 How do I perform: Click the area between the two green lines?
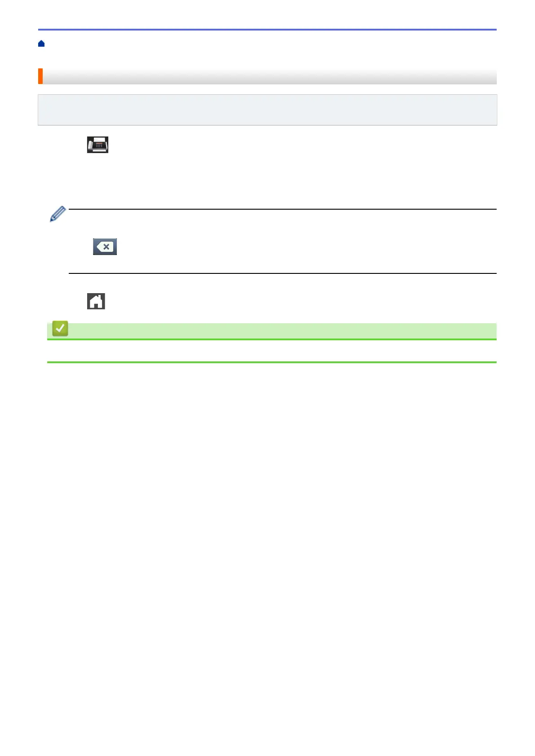[272, 351]
